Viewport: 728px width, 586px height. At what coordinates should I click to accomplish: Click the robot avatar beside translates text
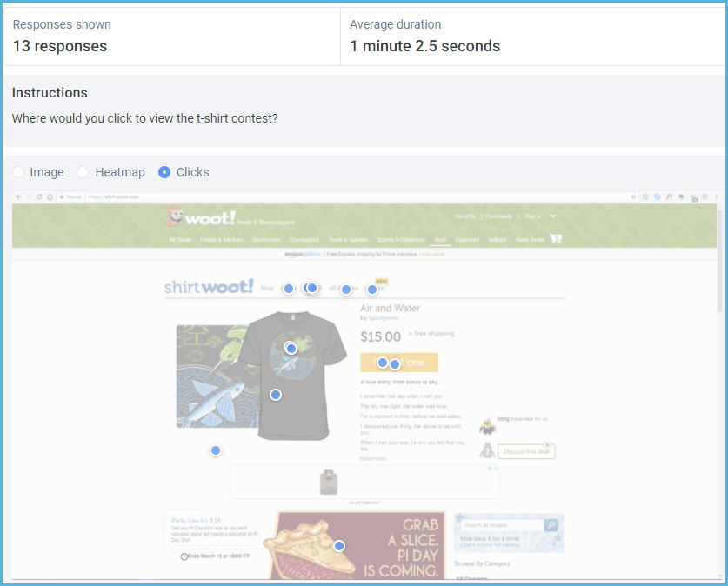487,426
